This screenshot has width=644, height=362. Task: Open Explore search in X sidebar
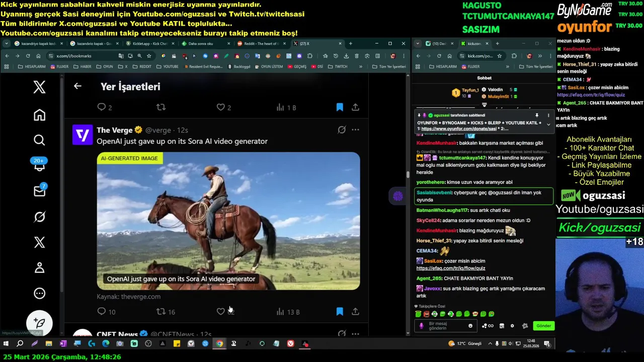coord(39,140)
